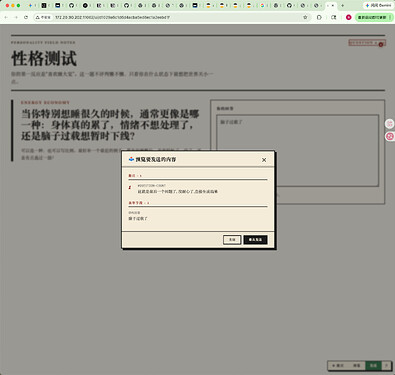395x375 pixels.
Task: Click the upper floating icon on right edge
Action: click(390, 124)
